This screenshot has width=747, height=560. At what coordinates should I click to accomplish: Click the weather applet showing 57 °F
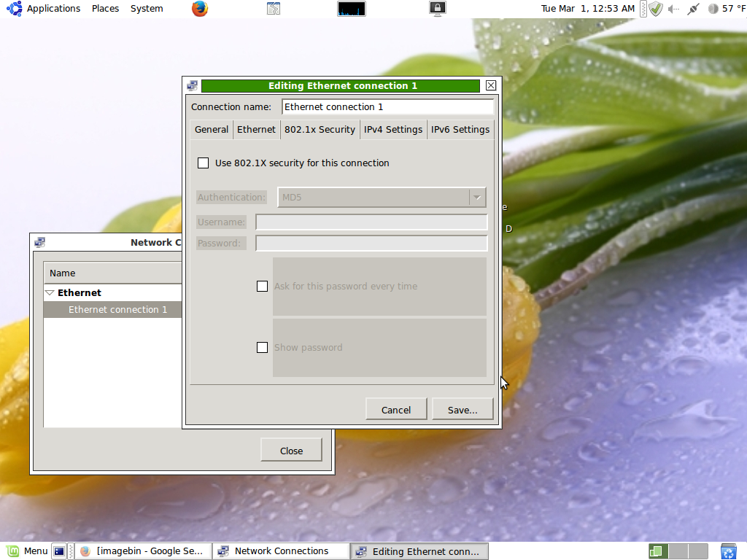727,9
